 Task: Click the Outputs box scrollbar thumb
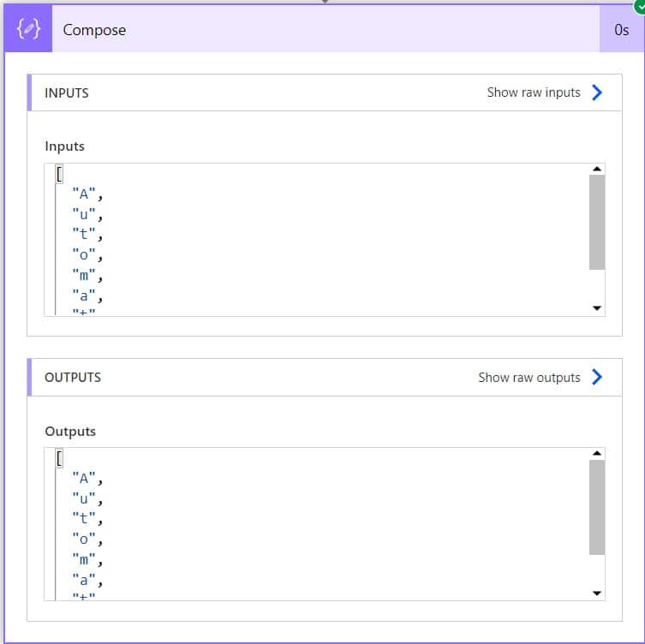point(597,508)
